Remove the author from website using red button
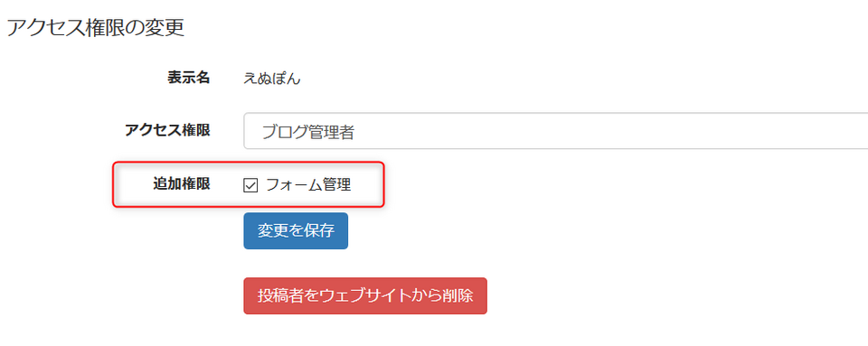The height and width of the screenshot is (346, 868). 365,295
